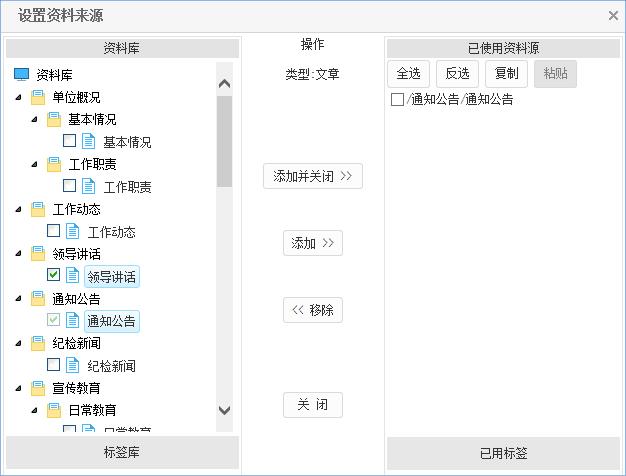This screenshot has width=626, height=476.
Task: Uncheck the 领导讲话 article checkbox
Action: coord(53,275)
